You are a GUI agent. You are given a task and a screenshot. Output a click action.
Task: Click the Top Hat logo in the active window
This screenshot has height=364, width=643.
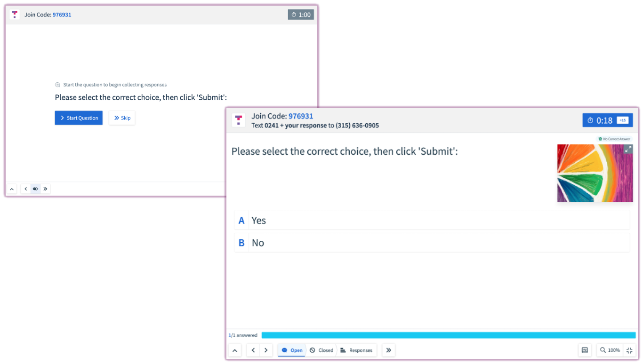[239, 120]
